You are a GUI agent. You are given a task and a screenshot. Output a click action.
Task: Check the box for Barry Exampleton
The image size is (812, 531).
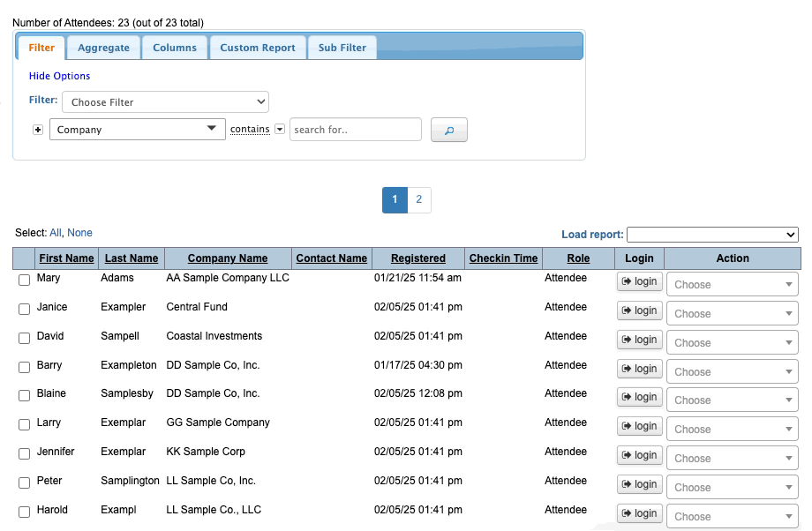25,367
